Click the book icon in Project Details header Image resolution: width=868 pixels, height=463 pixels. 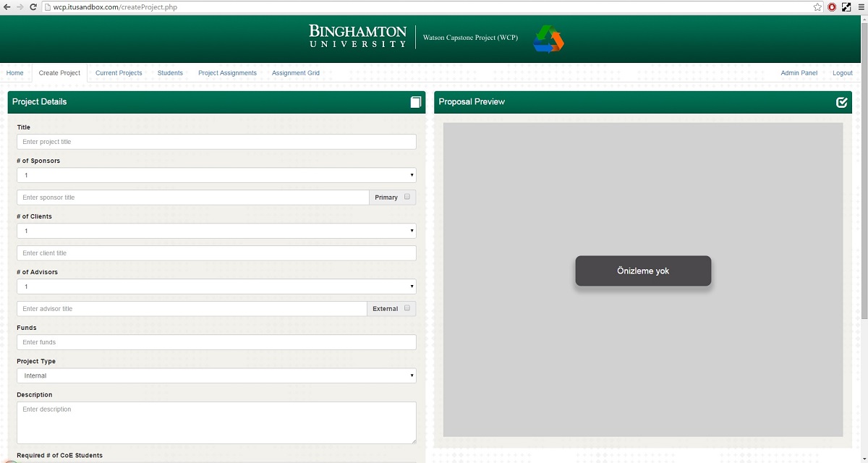point(415,102)
